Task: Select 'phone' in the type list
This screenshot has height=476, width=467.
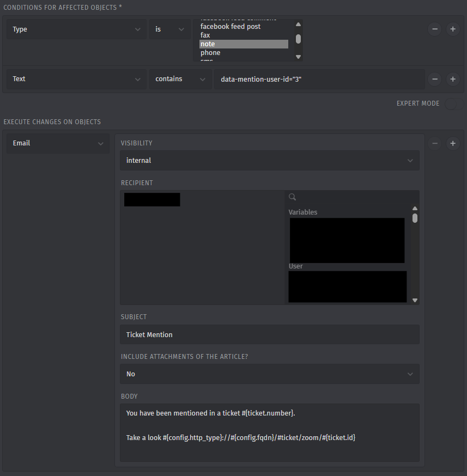Action: (210, 53)
